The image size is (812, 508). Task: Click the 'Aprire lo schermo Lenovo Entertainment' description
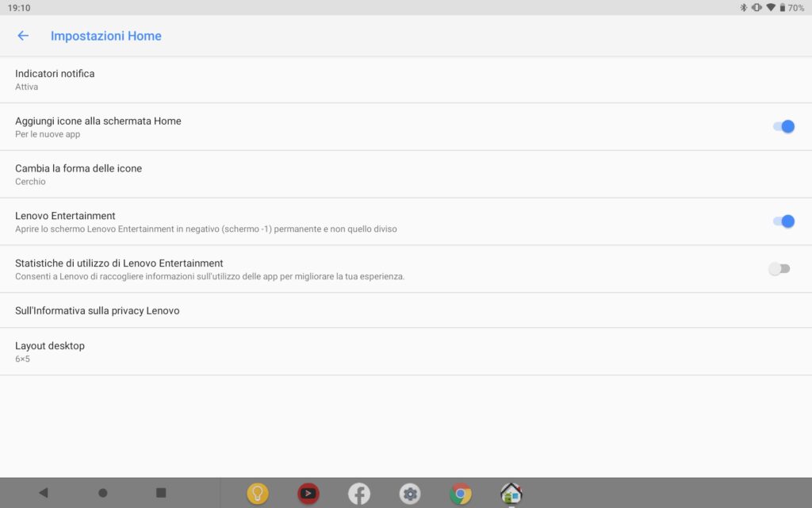206,229
